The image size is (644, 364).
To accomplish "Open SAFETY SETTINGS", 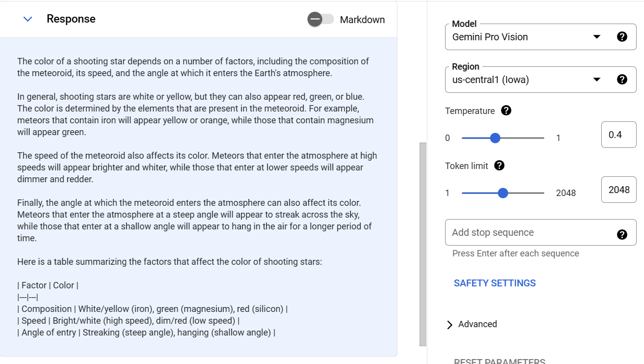I will (495, 283).
